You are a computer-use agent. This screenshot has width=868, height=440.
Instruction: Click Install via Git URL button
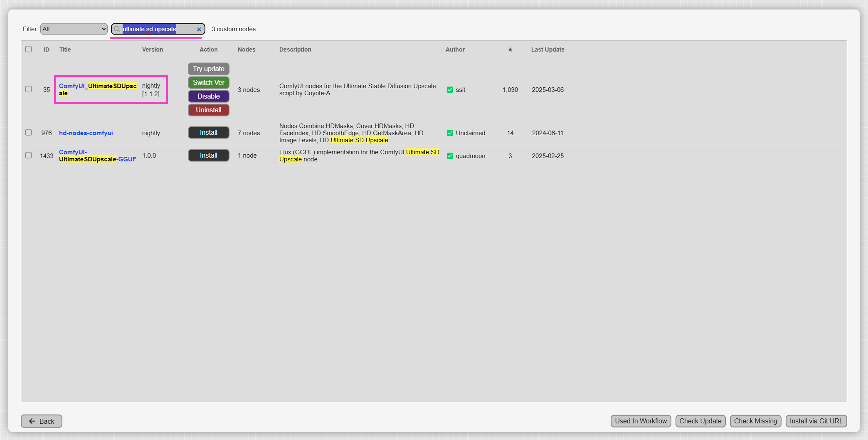point(816,421)
